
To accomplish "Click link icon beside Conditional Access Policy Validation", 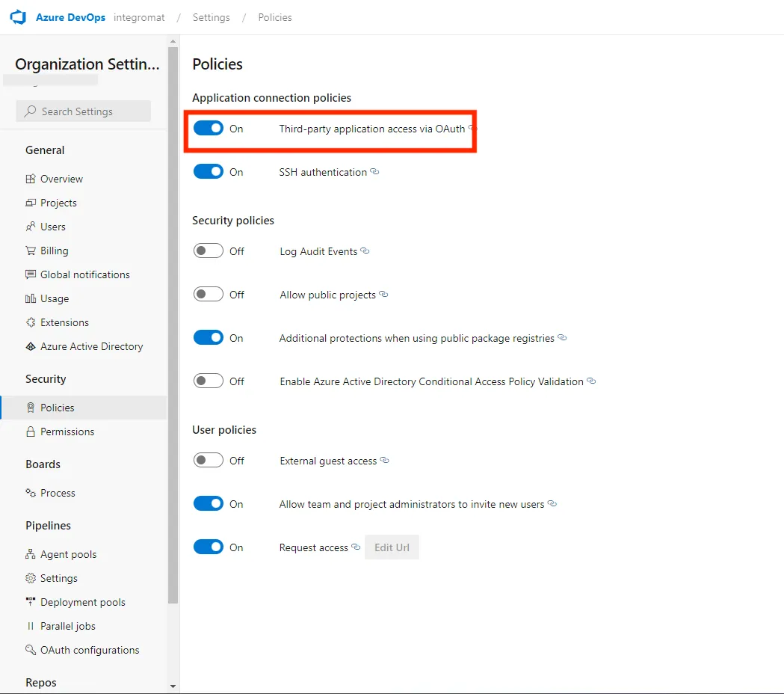I will click(591, 381).
